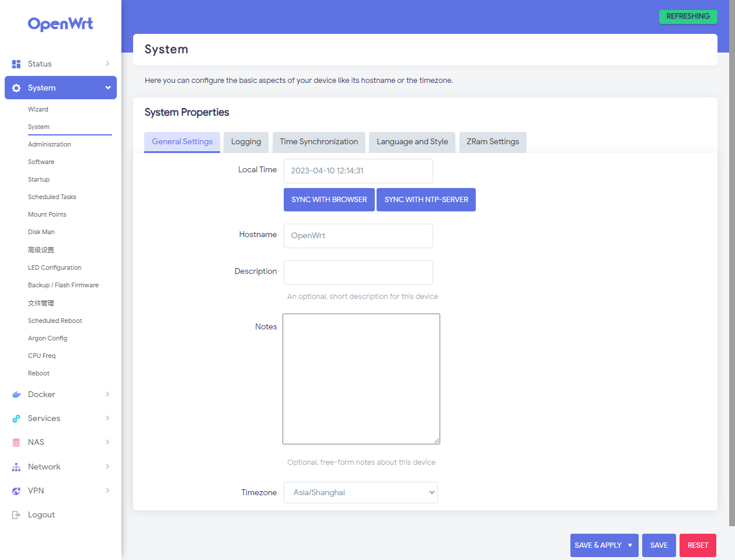This screenshot has height=560, width=735.
Task: Expand the VPN menu chevron
Action: pyautogui.click(x=107, y=491)
